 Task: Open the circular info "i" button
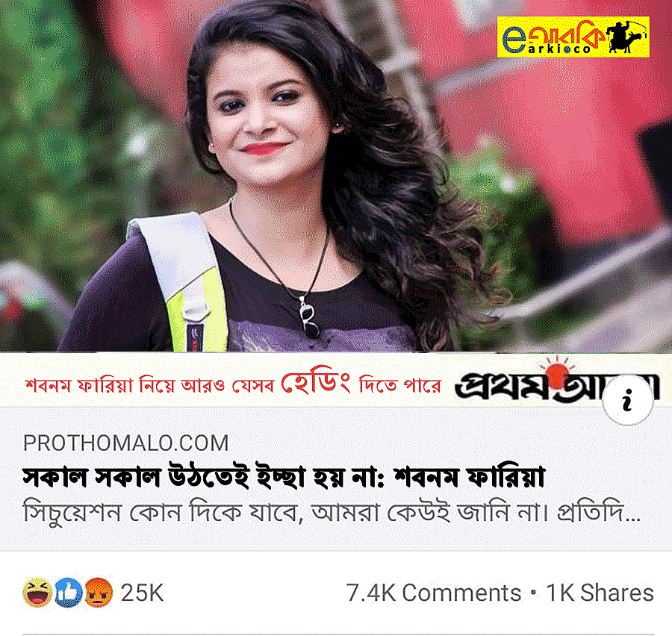pos(628,401)
